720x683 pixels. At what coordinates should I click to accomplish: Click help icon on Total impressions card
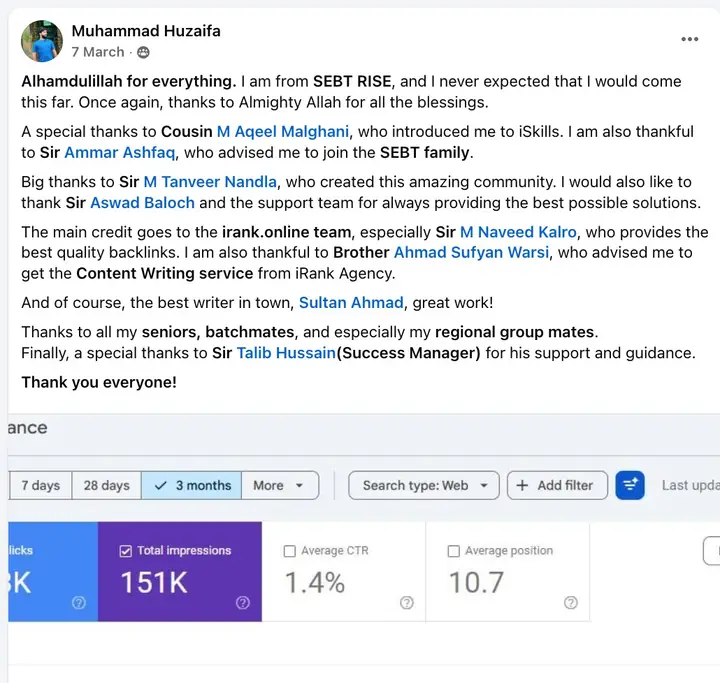[x=243, y=603]
